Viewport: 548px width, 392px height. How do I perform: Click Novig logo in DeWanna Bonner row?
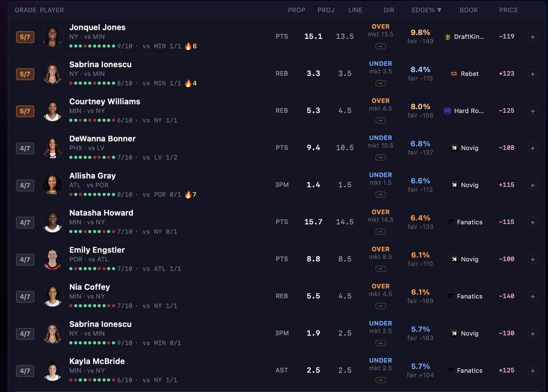tap(454, 148)
